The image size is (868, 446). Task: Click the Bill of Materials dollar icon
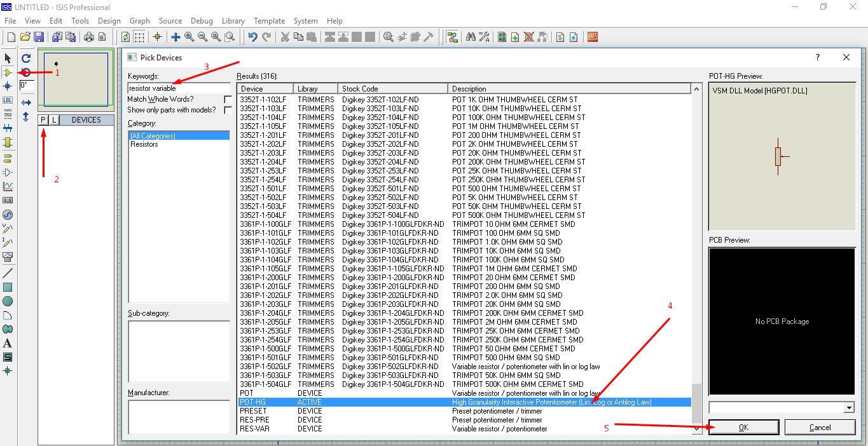[x=560, y=37]
